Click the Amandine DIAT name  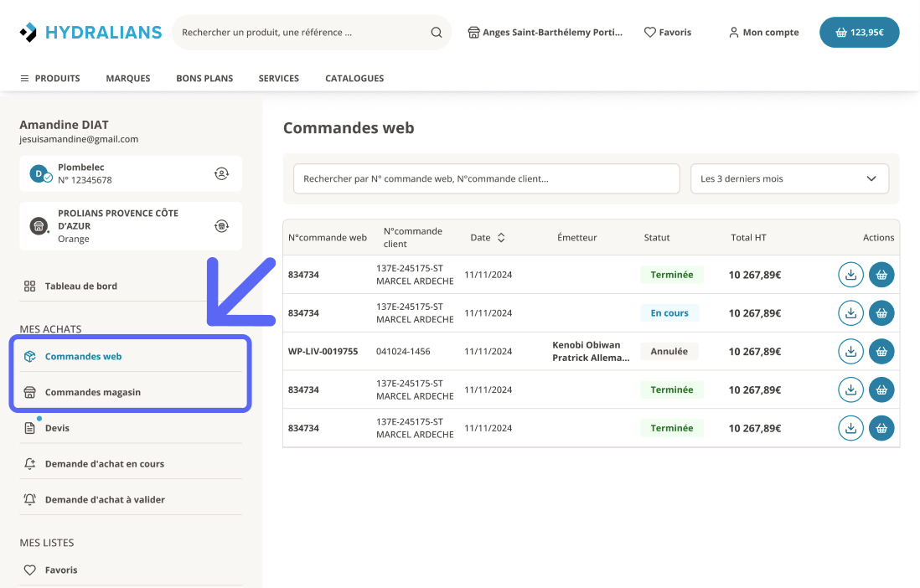point(64,125)
